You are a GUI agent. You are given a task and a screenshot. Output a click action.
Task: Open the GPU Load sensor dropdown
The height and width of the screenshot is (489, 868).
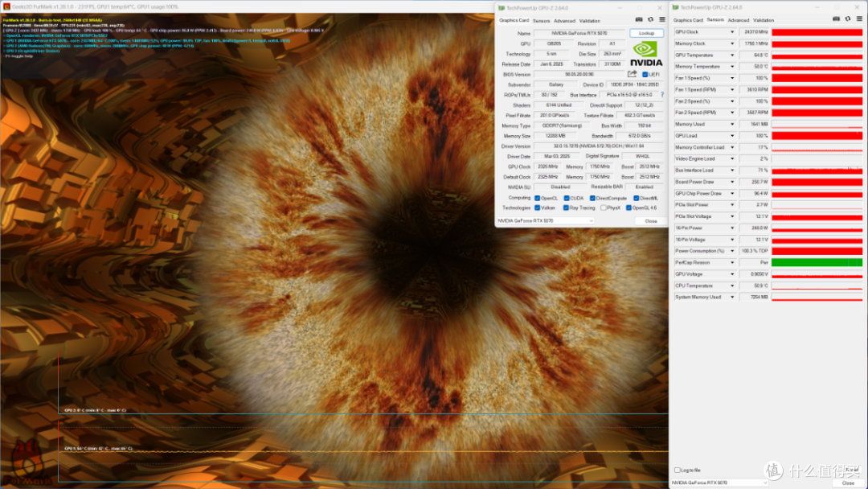pyautogui.click(x=732, y=136)
